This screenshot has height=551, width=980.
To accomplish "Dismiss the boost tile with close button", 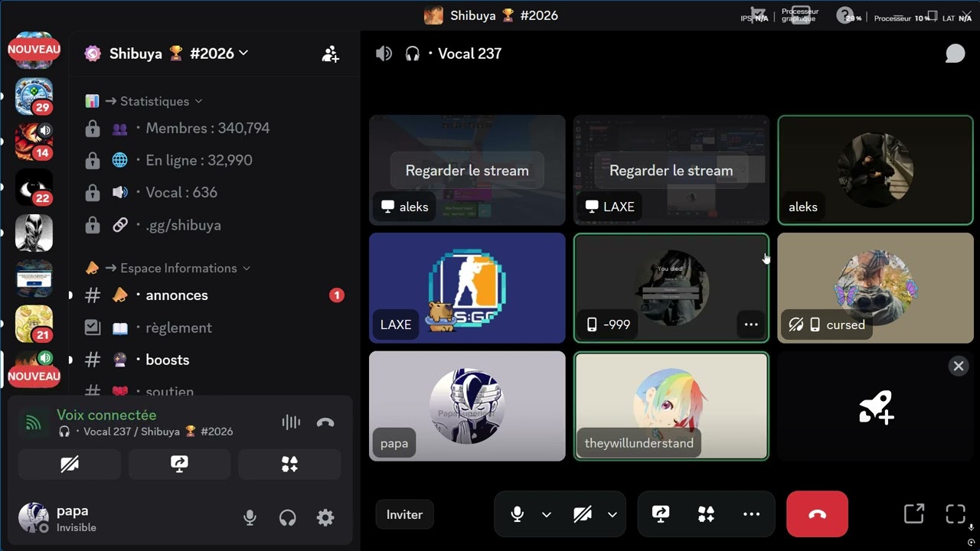I will pyautogui.click(x=959, y=366).
